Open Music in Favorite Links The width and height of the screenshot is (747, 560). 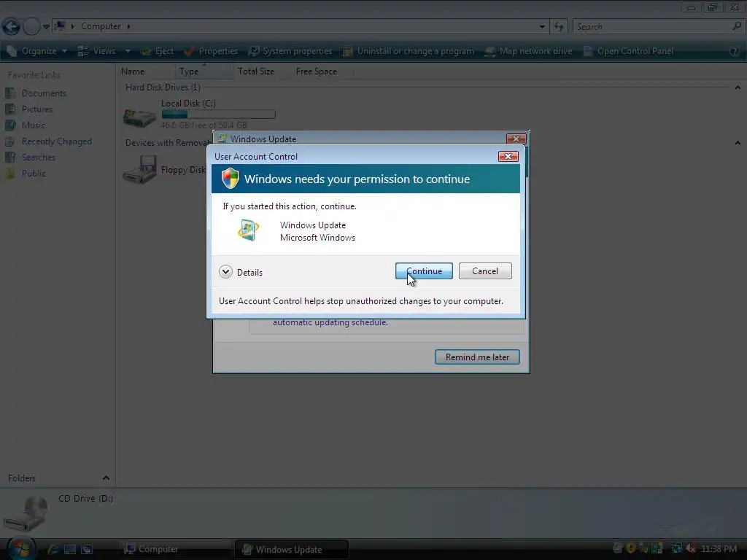[26, 125]
